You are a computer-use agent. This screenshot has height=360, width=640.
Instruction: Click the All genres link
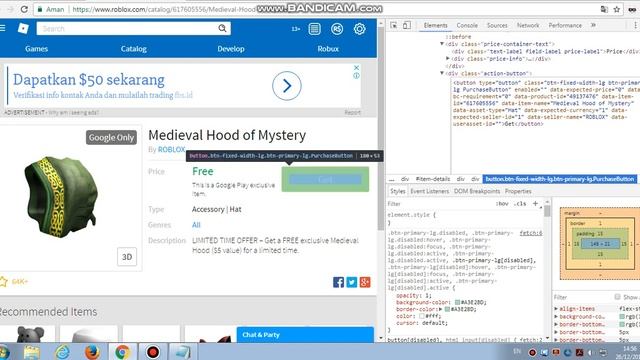pos(196,225)
